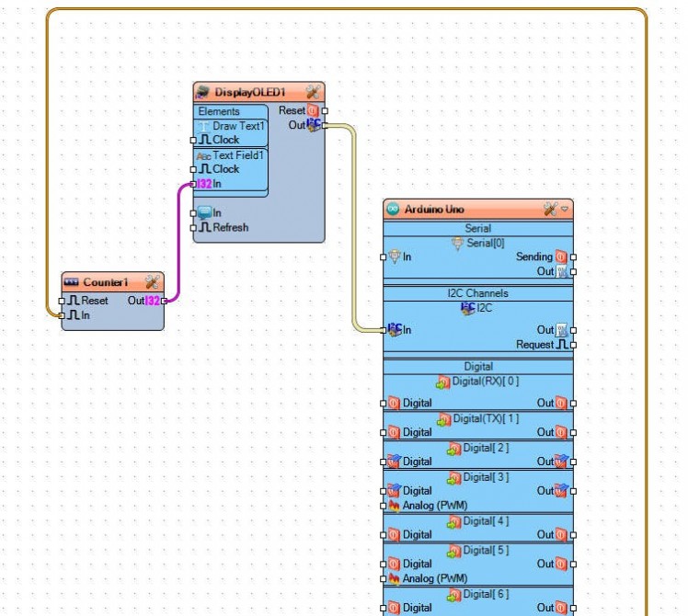The image size is (688, 616).
Task: Select Text Field1 Clock input pin
Action: tap(193, 169)
